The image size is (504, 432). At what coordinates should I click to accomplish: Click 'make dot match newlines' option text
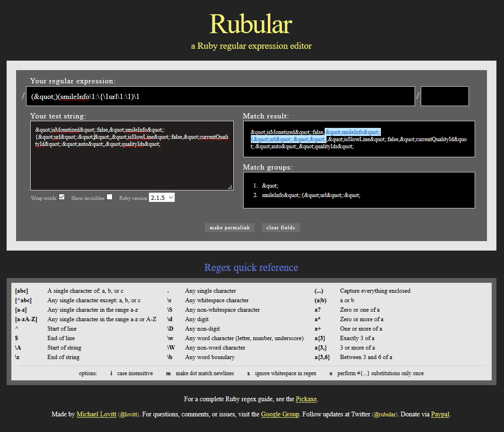205,373
